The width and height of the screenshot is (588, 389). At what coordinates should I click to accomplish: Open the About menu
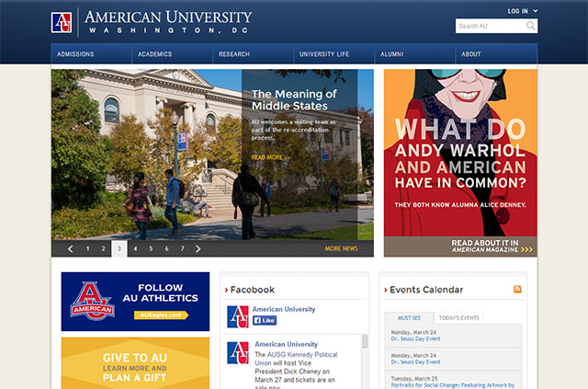(496, 53)
